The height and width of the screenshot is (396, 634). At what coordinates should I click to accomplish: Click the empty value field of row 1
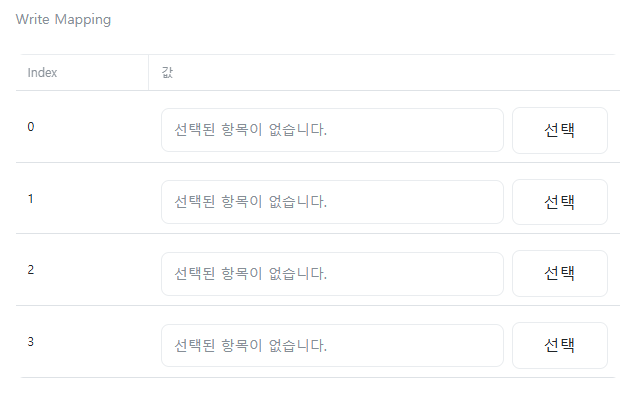tap(332, 202)
